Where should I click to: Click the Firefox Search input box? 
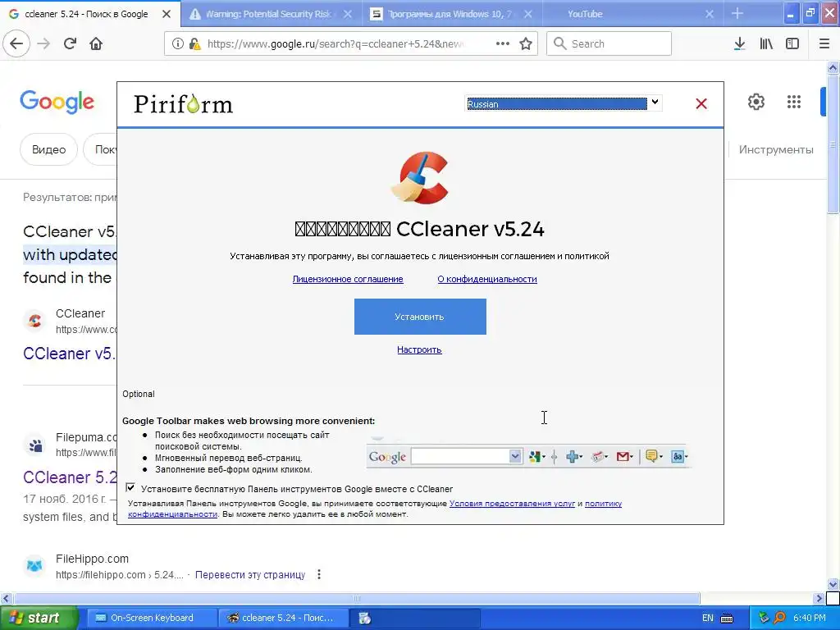(x=609, y=43)
